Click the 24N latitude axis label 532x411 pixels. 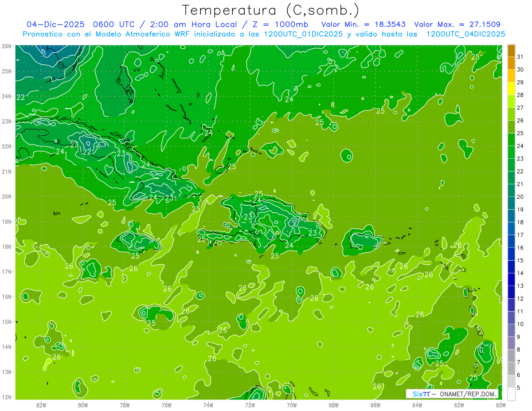click(7, 96)
